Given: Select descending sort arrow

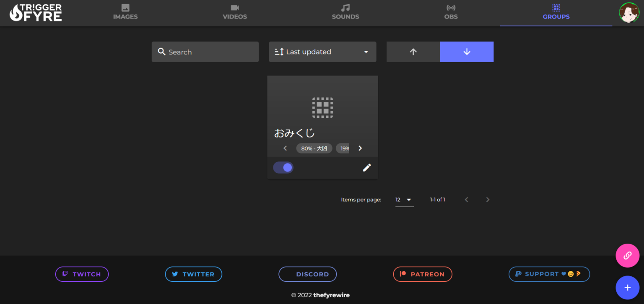Looking at the screenshot, I should [x=467, y=52].
